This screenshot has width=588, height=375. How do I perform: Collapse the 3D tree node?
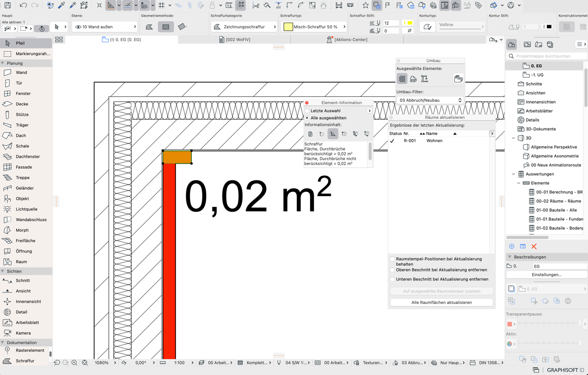click(514, 138)
